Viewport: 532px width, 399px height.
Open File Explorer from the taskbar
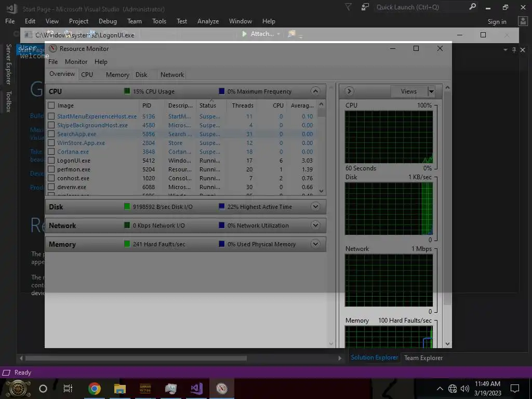tap(120, 389)
